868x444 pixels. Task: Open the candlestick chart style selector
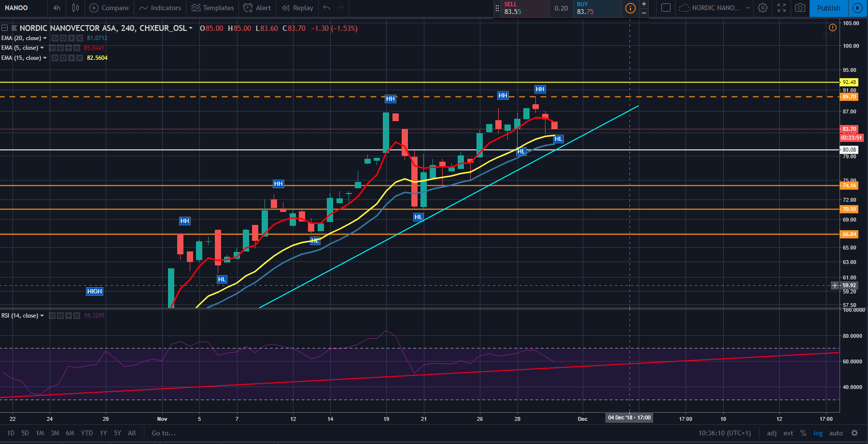click(x=75, y=8)
